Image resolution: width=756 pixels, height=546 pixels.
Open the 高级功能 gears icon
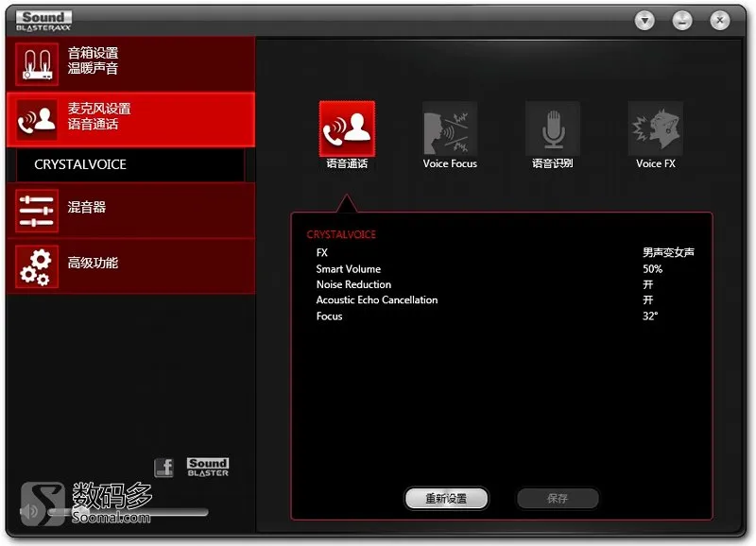[x=37, y=266]
